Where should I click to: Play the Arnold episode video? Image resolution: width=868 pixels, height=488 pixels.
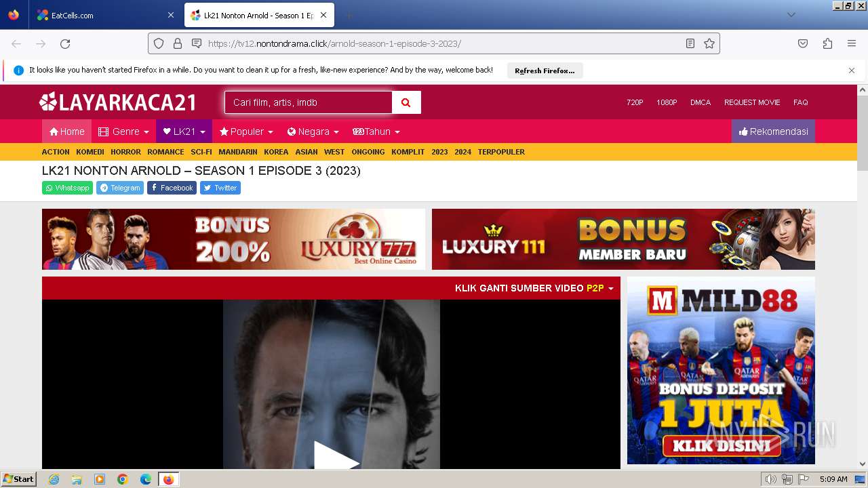coord(335,457)
